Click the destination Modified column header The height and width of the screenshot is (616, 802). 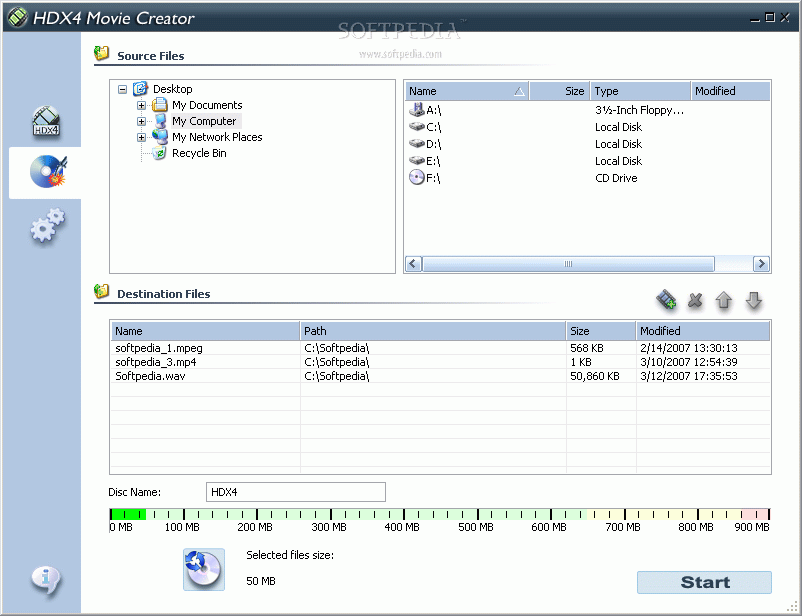pos(703,331)
